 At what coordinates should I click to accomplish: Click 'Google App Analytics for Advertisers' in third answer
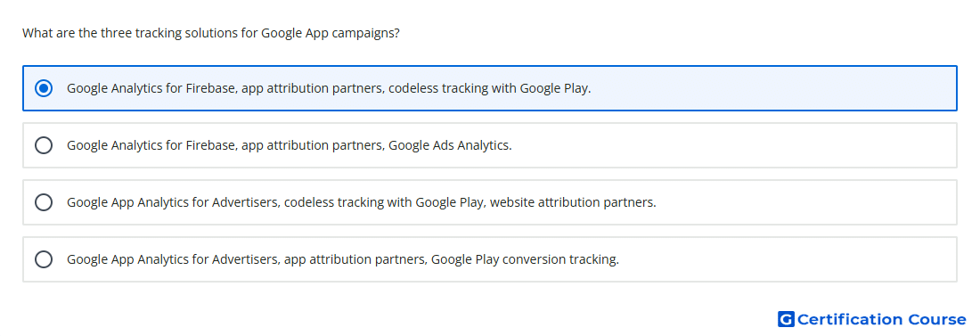tap(173, 202)
